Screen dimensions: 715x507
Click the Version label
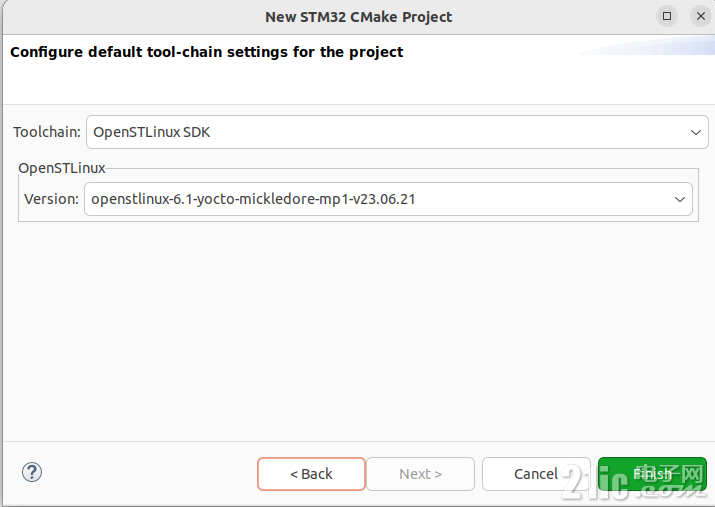[51, 199]
